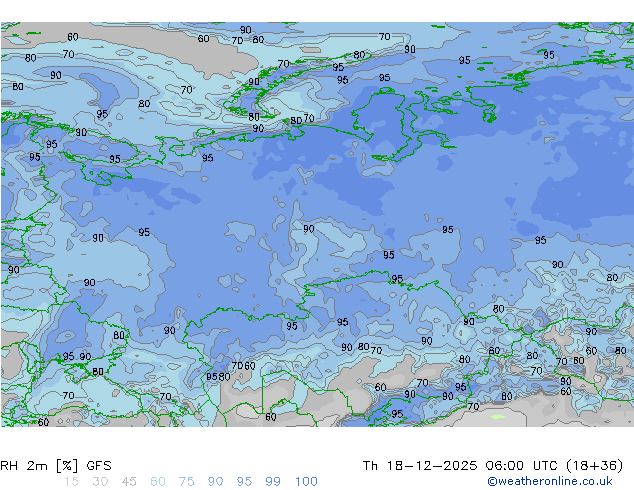Click legend value 90 in the color scale
The height and width of the screenshot is (490, 634).
(x=215, y=482)
